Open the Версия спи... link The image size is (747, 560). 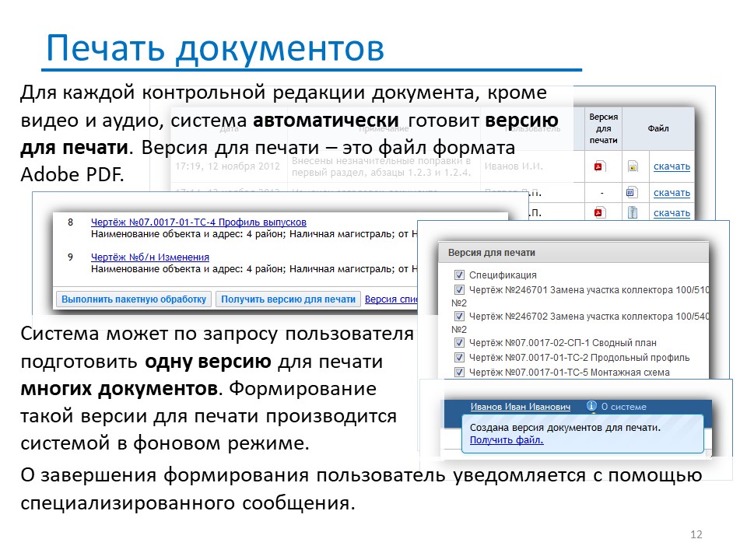pyautogui.click(x=391, y=299)
